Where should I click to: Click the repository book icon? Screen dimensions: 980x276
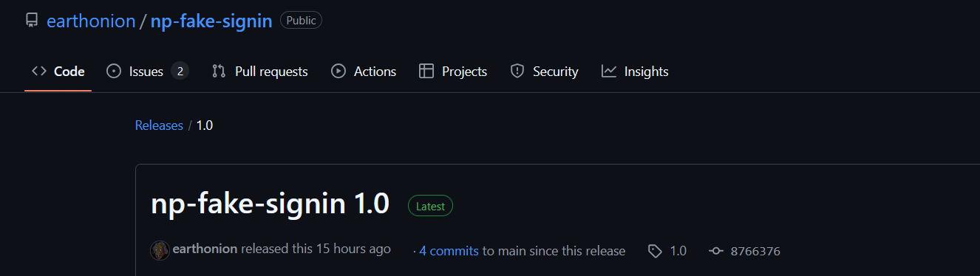click(31, 20)
